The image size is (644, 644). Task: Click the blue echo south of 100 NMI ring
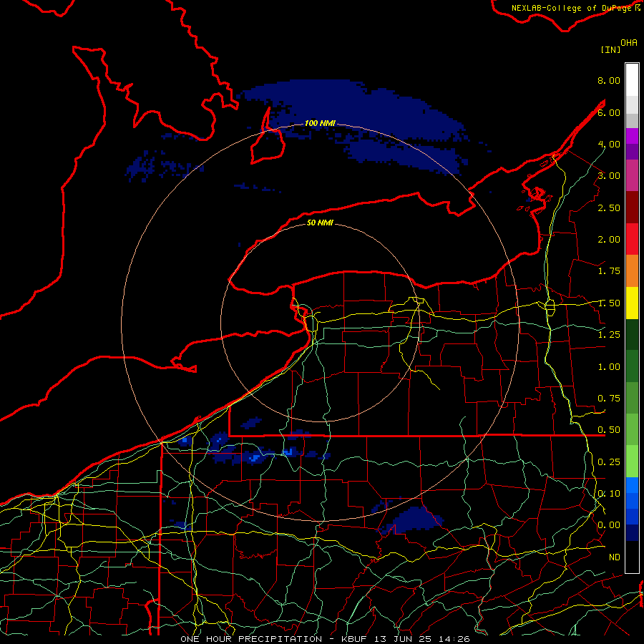415,519
